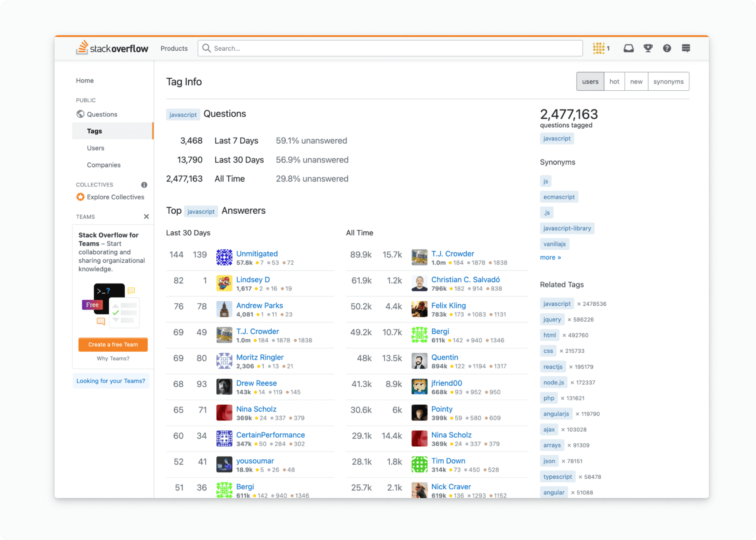Click CertainPerformance's avatar
This screenshot has height=540, width=756.
pos(224,439)
